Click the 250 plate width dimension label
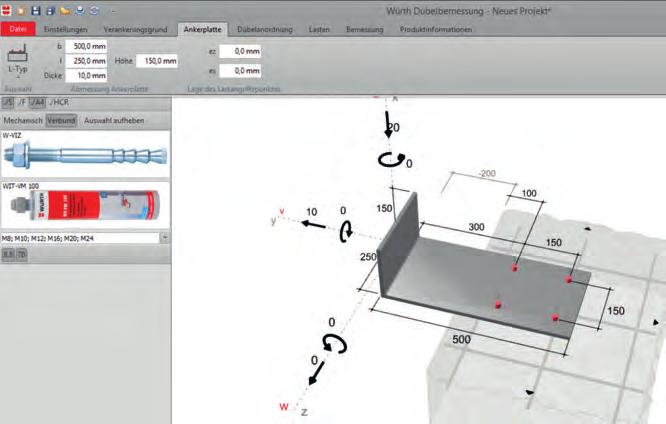Viewport: 666px width, 424px height. [368, 257]
